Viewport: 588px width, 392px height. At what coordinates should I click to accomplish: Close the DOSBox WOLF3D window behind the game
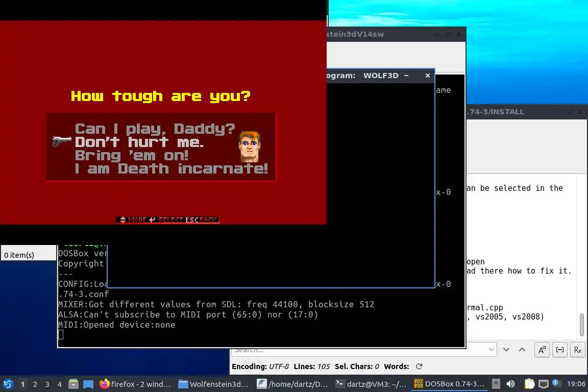point(428,76)
